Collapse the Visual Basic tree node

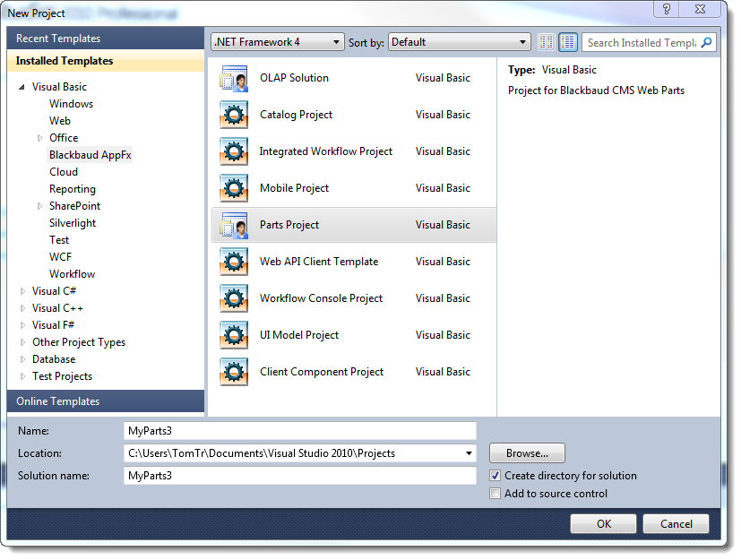click(22, 87)
